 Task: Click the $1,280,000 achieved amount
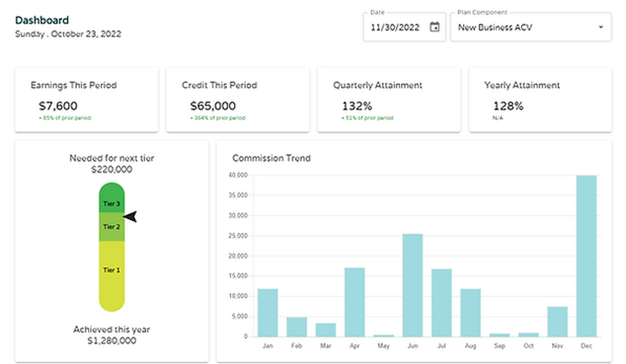click(x=112, y=340)
